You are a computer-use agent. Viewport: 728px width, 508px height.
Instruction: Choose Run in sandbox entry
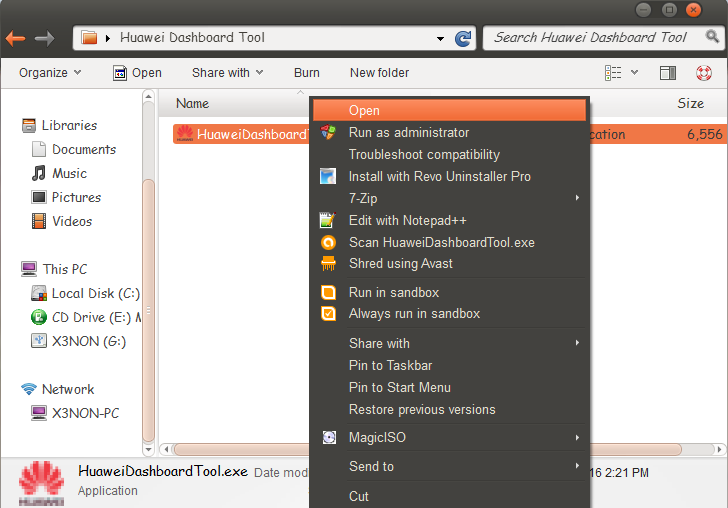click(x=393, y=293)
